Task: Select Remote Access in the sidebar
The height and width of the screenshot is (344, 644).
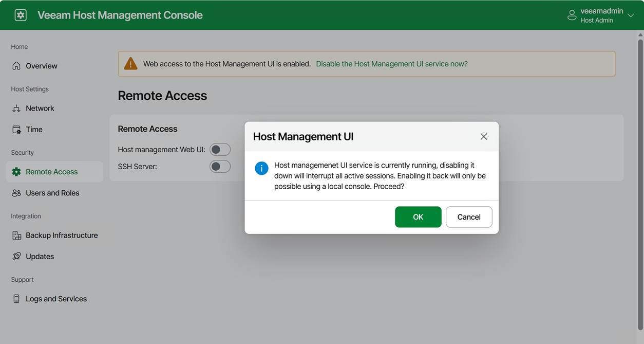Action: (x=51, y=172)
